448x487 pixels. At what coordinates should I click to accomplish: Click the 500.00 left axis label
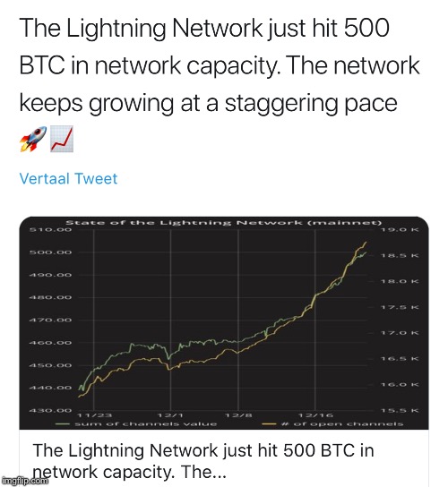50,252
